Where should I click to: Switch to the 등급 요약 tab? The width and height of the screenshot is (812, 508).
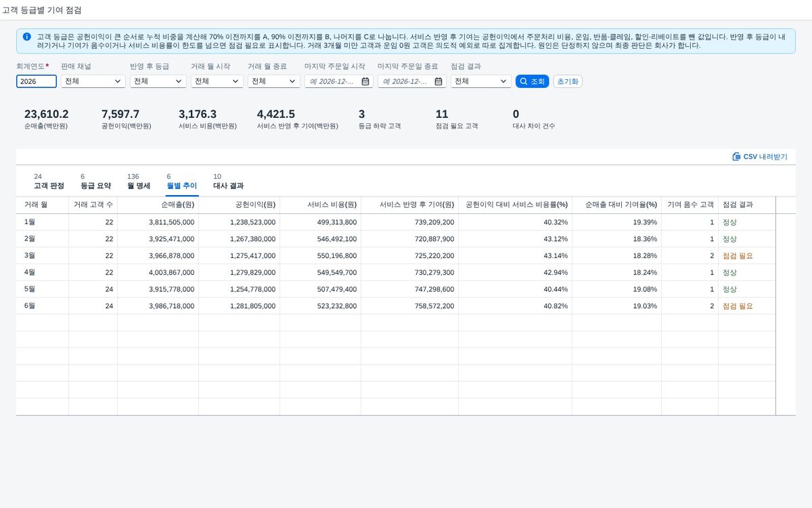(95, 182)
